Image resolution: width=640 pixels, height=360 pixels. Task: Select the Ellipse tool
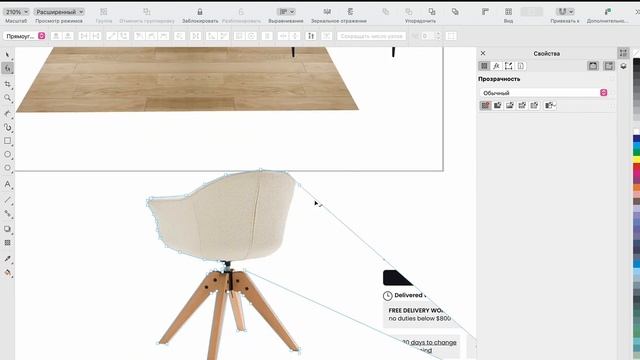7,154
